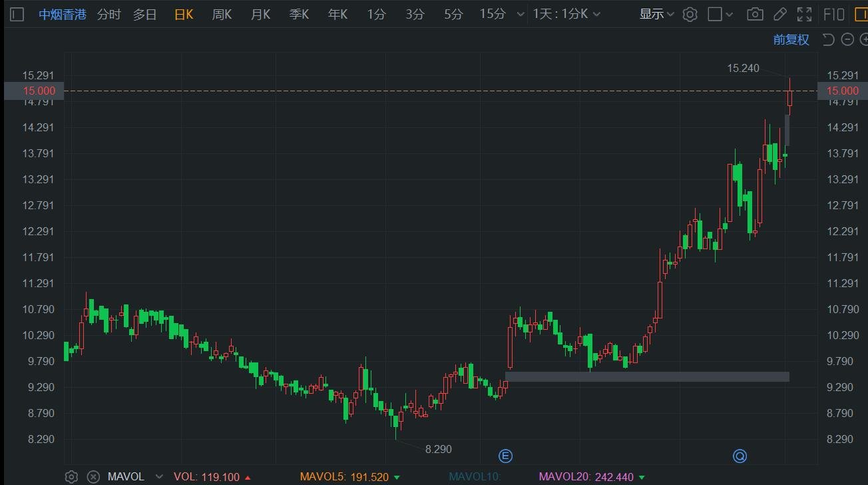Click the screenshot camera icon

pyautogui.click(x=754, y=14)
